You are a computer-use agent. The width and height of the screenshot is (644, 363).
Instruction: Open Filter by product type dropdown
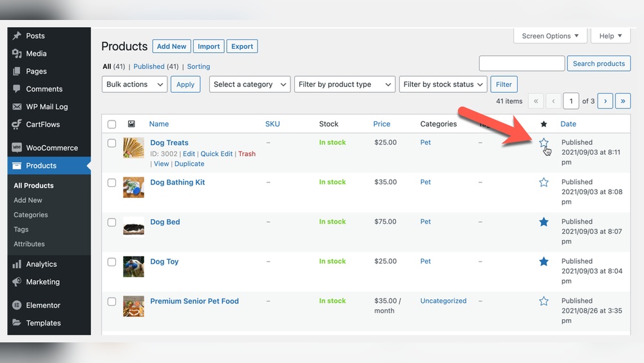[x=345, y=84]
